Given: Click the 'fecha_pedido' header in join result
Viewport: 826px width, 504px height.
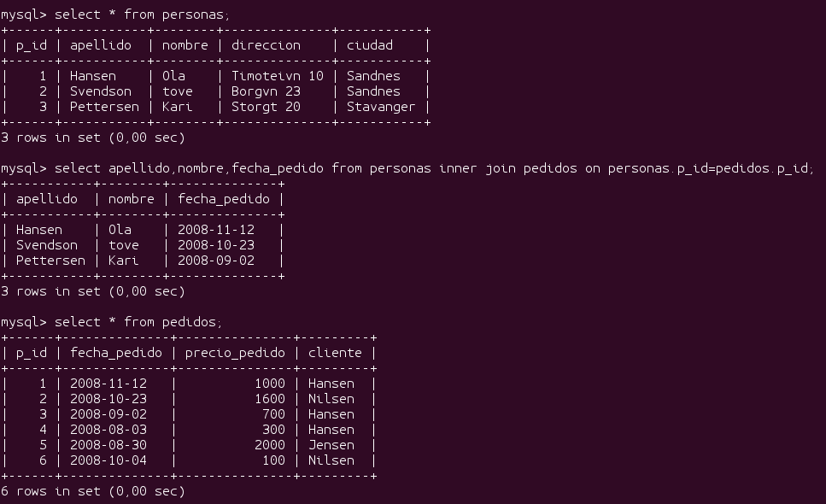Looking at the screenshot, I should click(x=224, y=199).
